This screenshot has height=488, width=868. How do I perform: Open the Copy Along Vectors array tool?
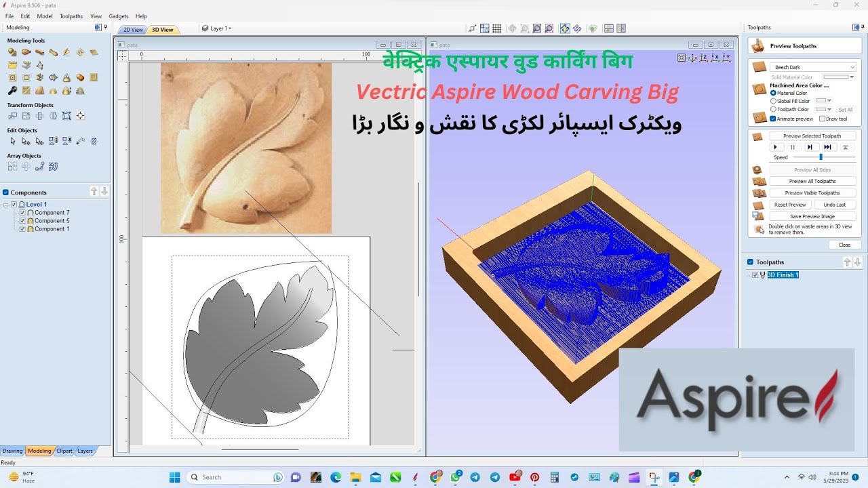[x=39, y=166]
